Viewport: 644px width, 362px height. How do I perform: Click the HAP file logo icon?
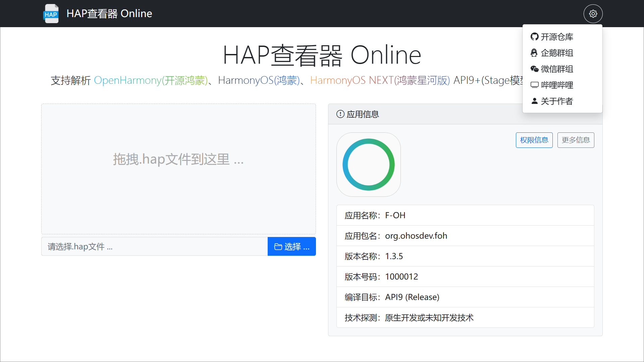[51, 14]
